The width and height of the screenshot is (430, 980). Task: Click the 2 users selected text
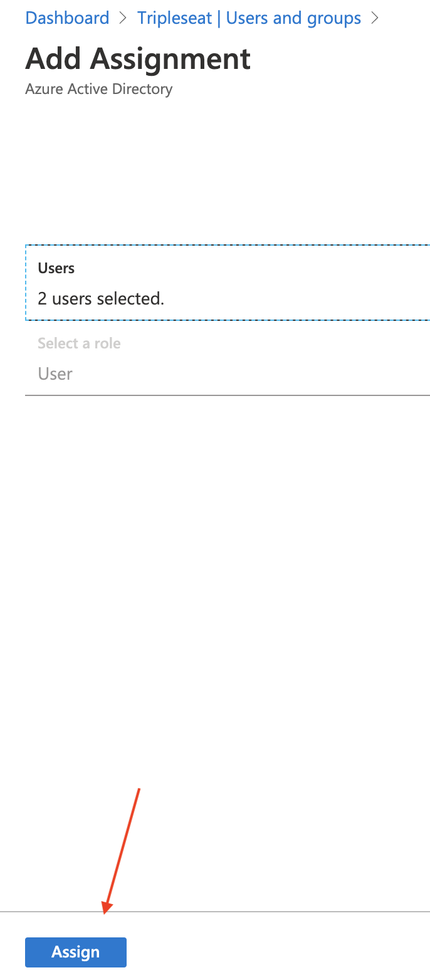[x=101, y=299]
